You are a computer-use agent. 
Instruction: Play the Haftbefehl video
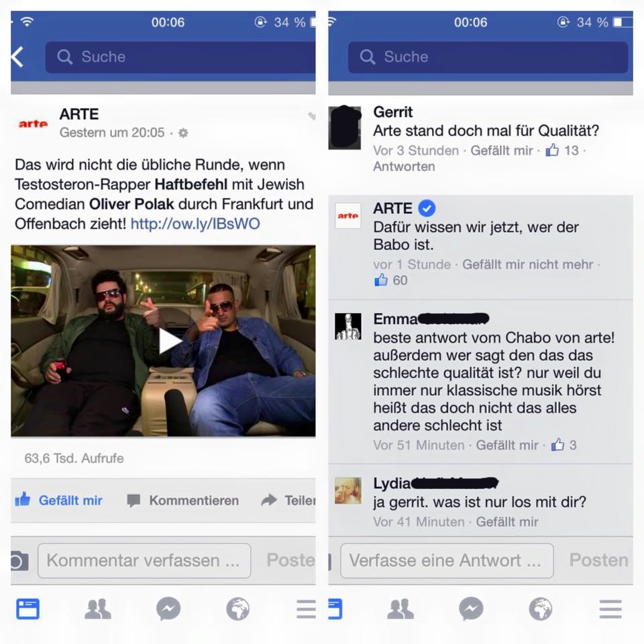(x=170, y=341)
